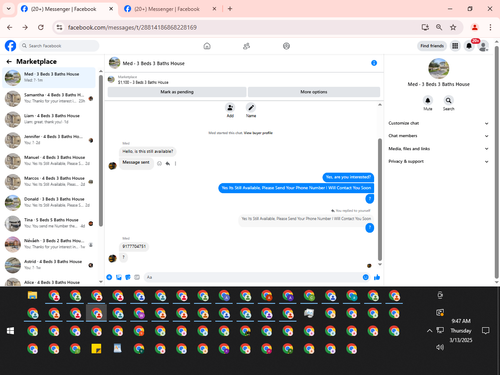This screenshot has height=375, width=500.
Task: Expand the Customize chat section
Action: [x=438, y=123]
